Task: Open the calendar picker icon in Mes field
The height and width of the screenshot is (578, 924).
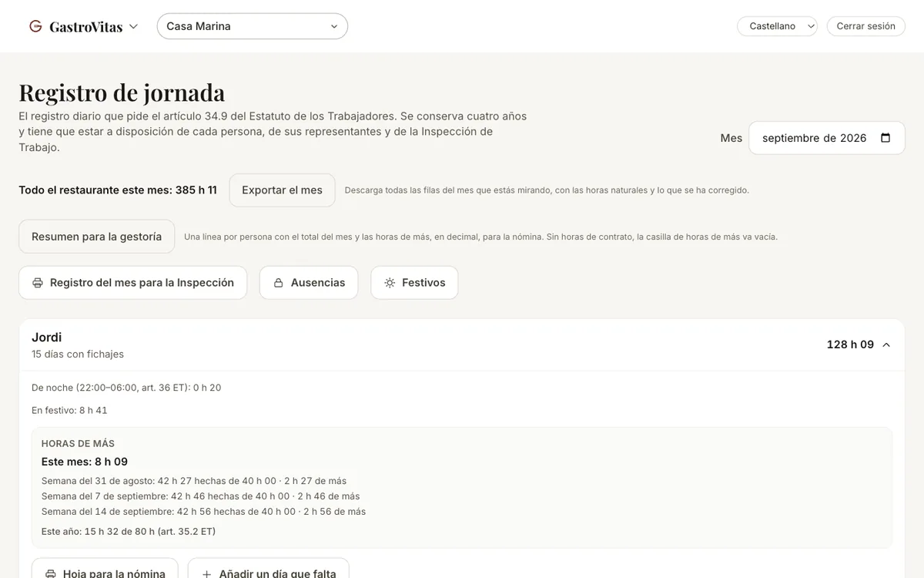Action: click(885, 138)
